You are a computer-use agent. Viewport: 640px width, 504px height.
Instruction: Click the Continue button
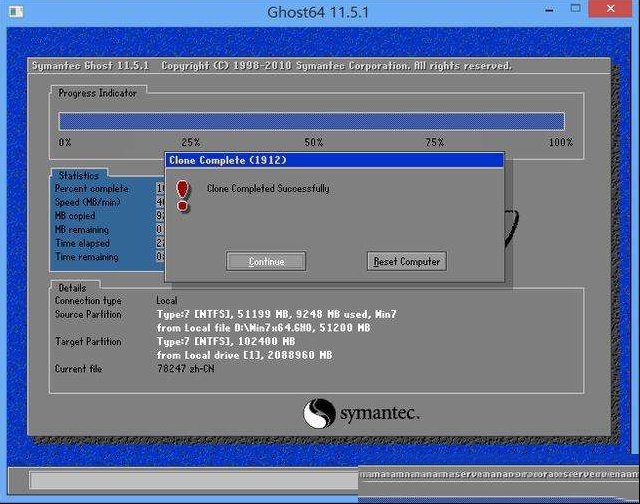pos(266,261)
